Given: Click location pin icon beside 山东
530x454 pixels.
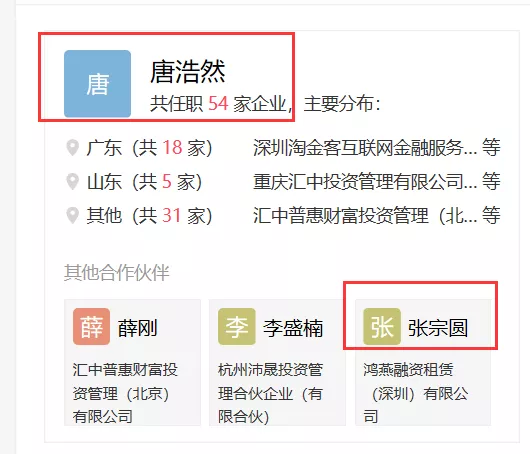Looking at the screenshot, I should (x=72, y=182).
